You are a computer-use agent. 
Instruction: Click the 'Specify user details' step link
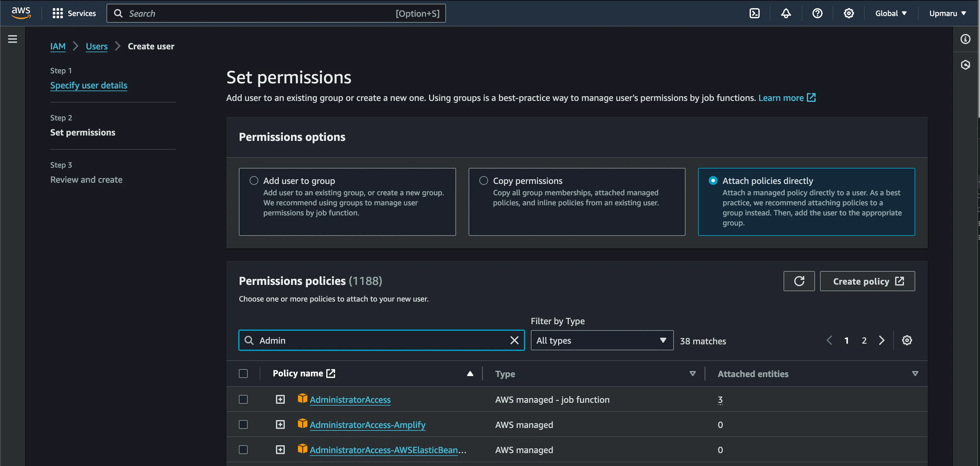point(88,85)
